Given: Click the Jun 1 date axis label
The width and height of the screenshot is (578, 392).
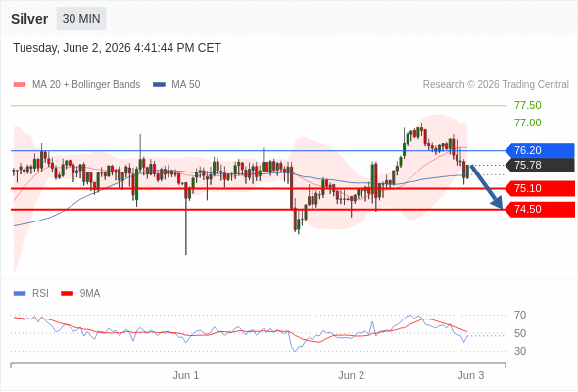Looking at the screenshot, I should [x=186, y=375].
